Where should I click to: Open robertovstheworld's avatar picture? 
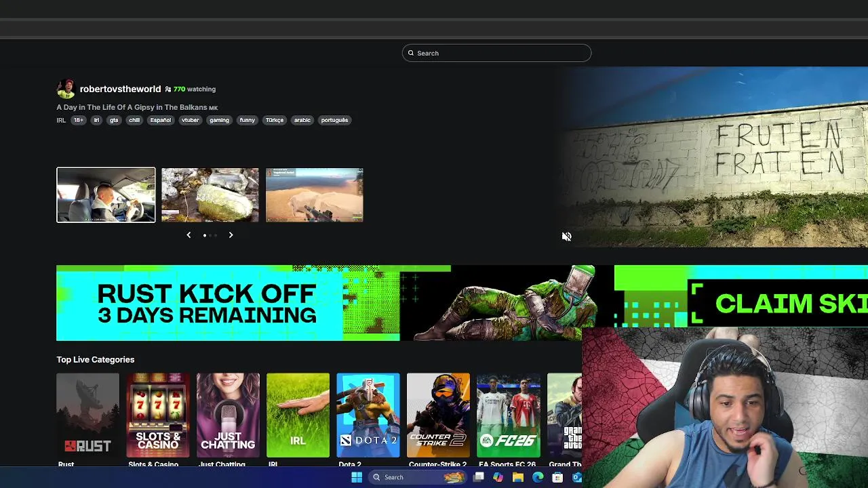(66, 89)
